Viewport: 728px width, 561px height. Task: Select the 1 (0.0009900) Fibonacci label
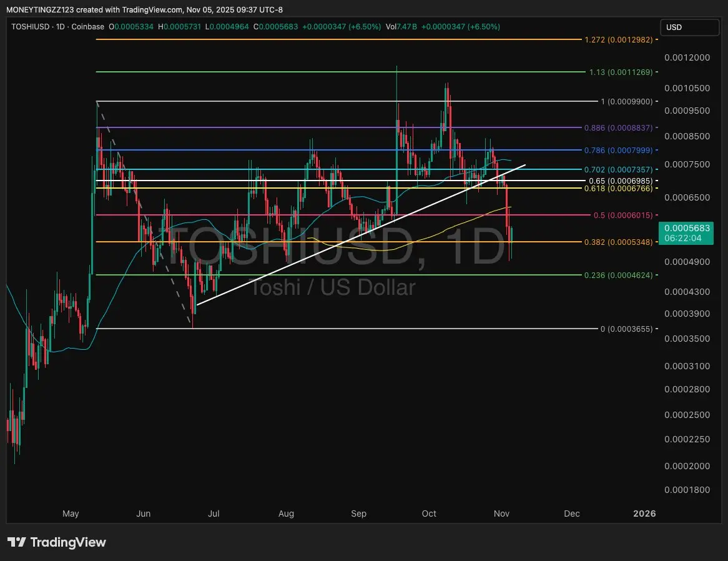coord(627,101)
